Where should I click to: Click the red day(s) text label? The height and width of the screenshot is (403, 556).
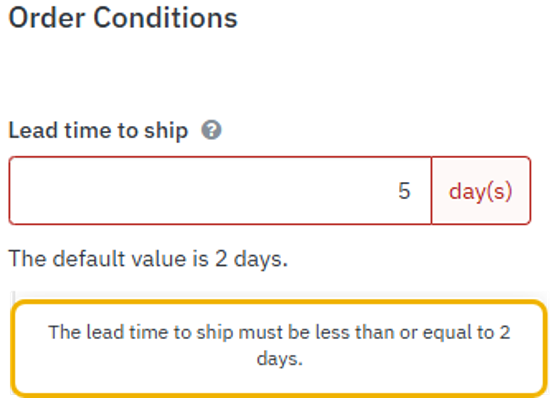pos(481,191)
